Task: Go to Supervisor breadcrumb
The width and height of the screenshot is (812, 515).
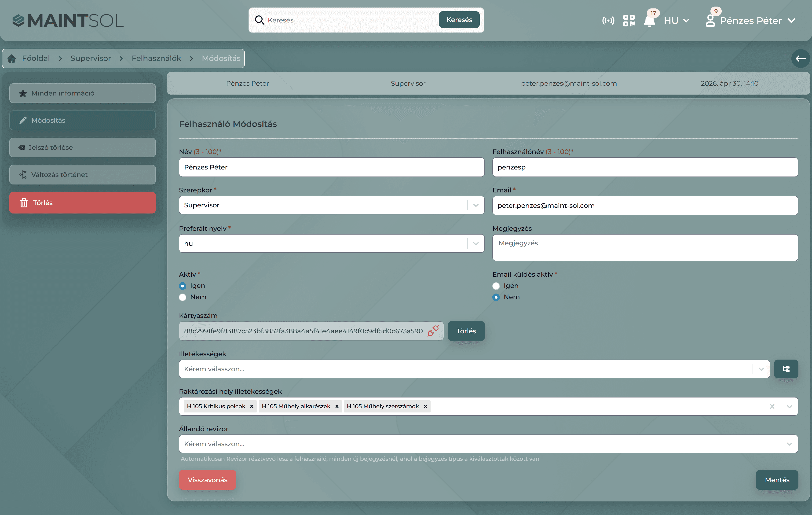Action: 91,58
